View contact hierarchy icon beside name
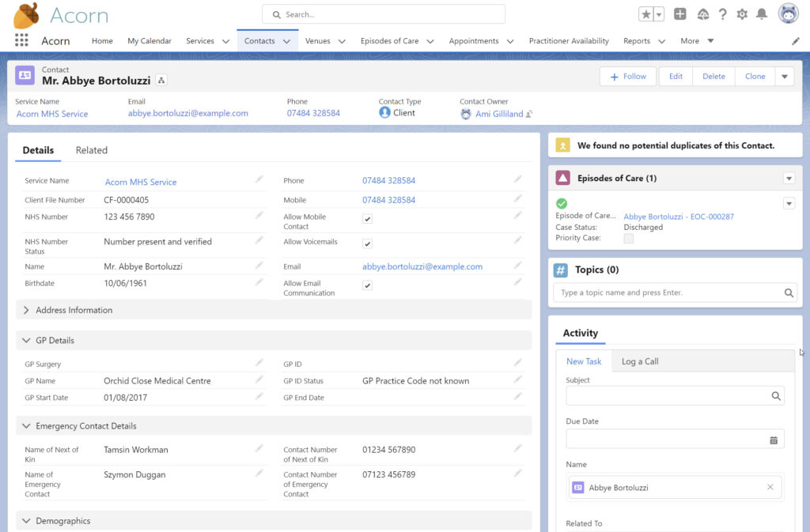This screenshot has width=810, height=532. tap(161, 81)
